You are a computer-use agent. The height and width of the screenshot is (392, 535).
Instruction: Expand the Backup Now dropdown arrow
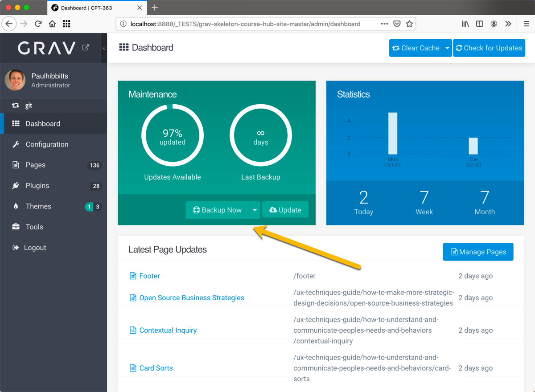pos(254,210)
